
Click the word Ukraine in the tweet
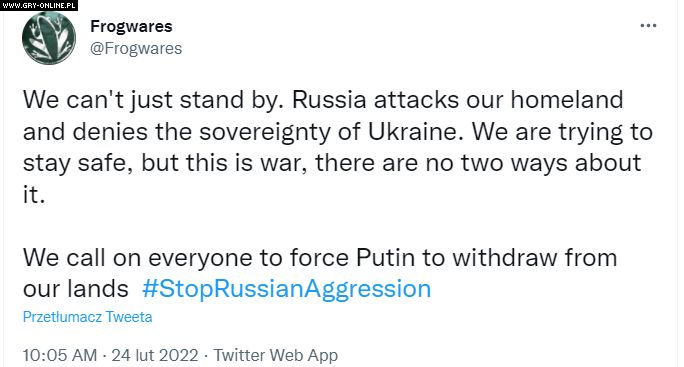coord(412,132)
